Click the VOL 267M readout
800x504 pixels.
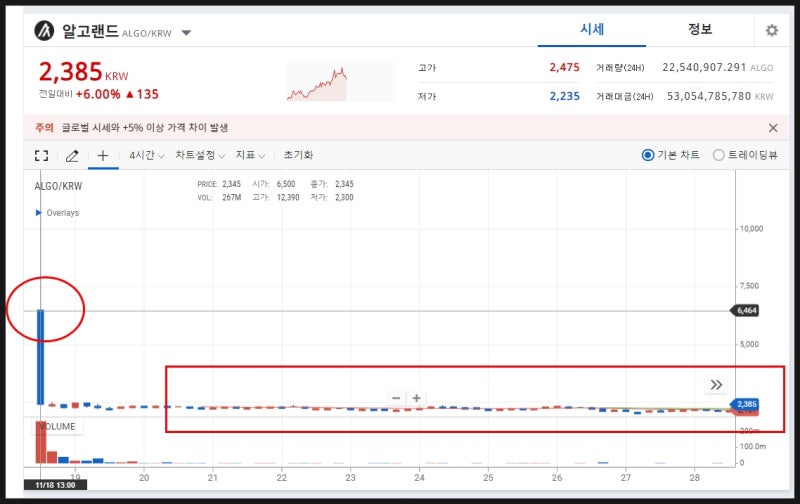tap(219, 197)
